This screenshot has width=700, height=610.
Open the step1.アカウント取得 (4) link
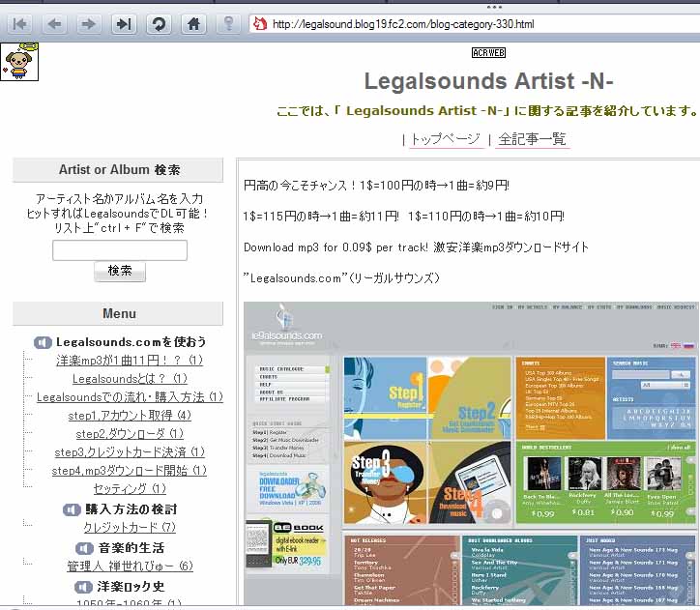pos(130,416)
